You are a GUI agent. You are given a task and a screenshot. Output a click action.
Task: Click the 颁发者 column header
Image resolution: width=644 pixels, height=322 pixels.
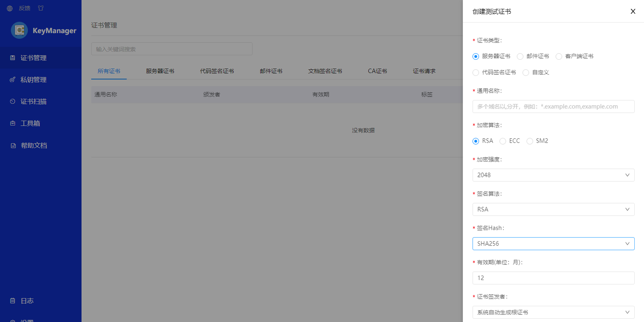[x=212, y=94]
